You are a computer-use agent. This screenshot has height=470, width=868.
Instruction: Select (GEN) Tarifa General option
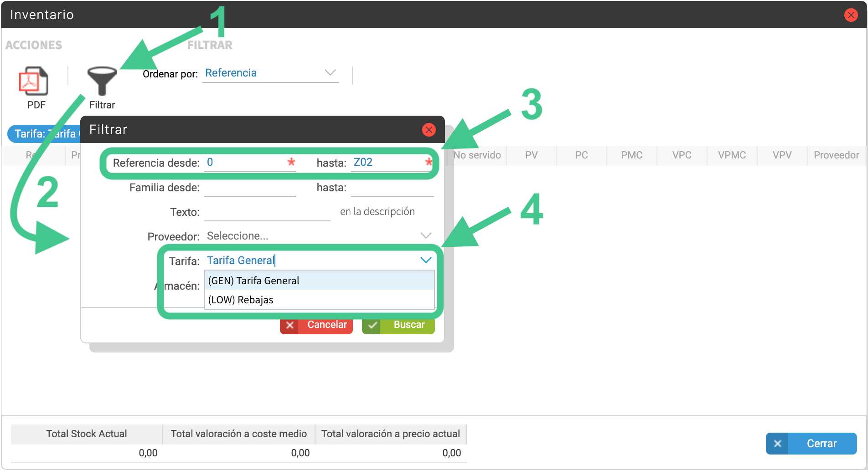coord(320,281)
